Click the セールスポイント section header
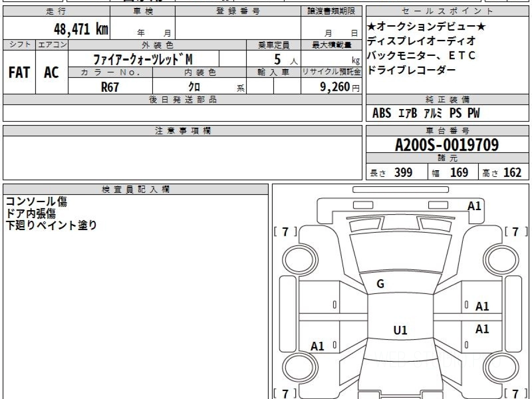Image resolution: width=532 pixels, height=399 pixels. (x=448, y=12)
